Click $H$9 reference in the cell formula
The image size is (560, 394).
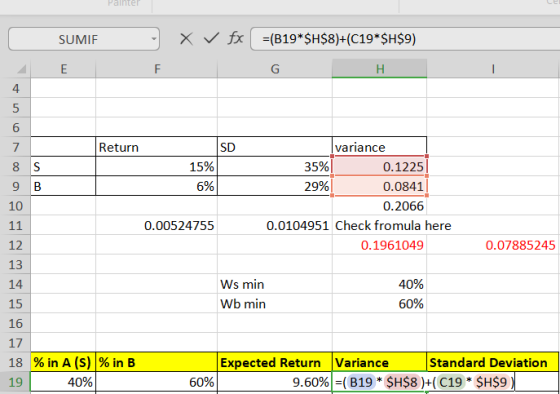tap(491, 382)
